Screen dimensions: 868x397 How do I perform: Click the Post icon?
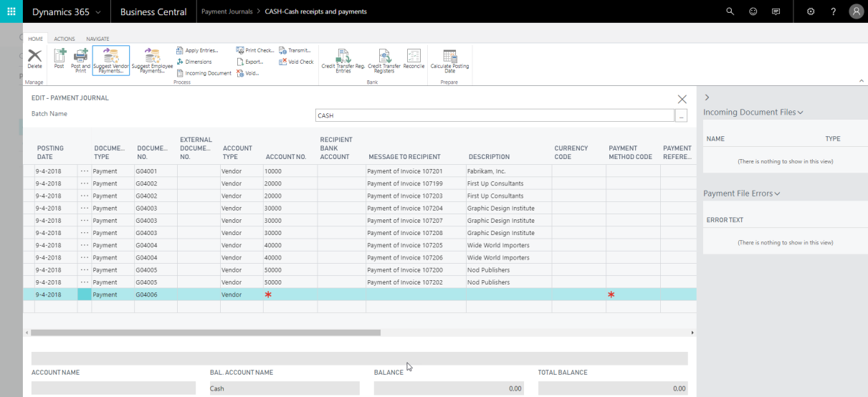pos(59,59)
